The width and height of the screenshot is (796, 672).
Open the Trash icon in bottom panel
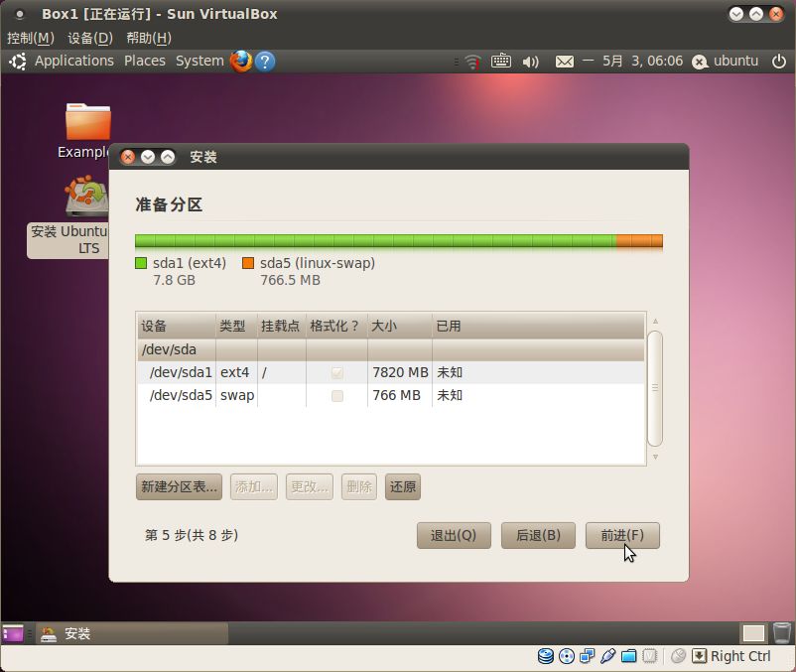[782, 633]
